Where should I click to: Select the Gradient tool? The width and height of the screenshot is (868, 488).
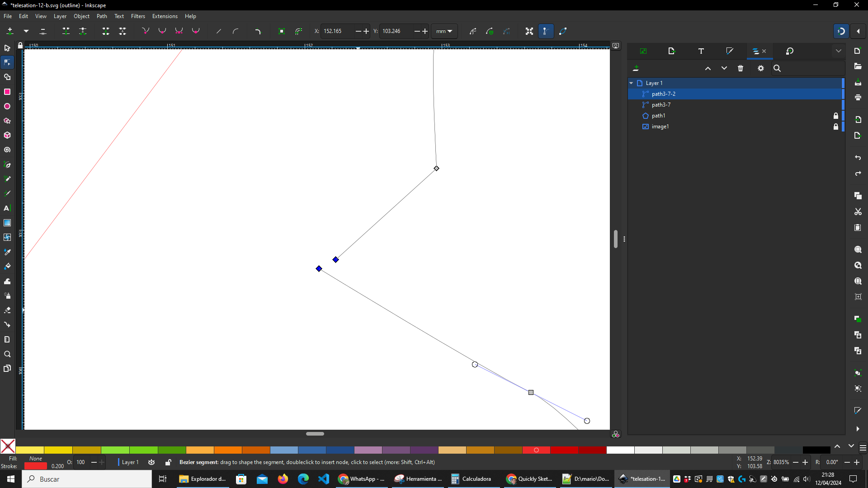coord(7,223)
